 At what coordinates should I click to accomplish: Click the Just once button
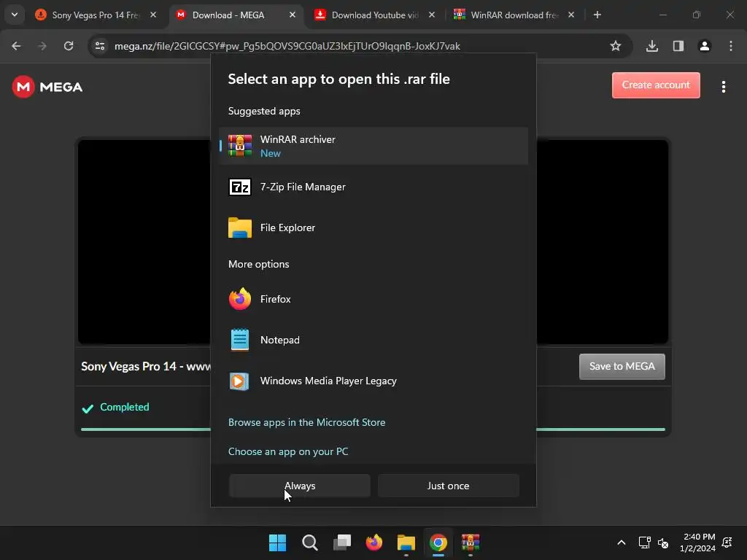[449, 486]
